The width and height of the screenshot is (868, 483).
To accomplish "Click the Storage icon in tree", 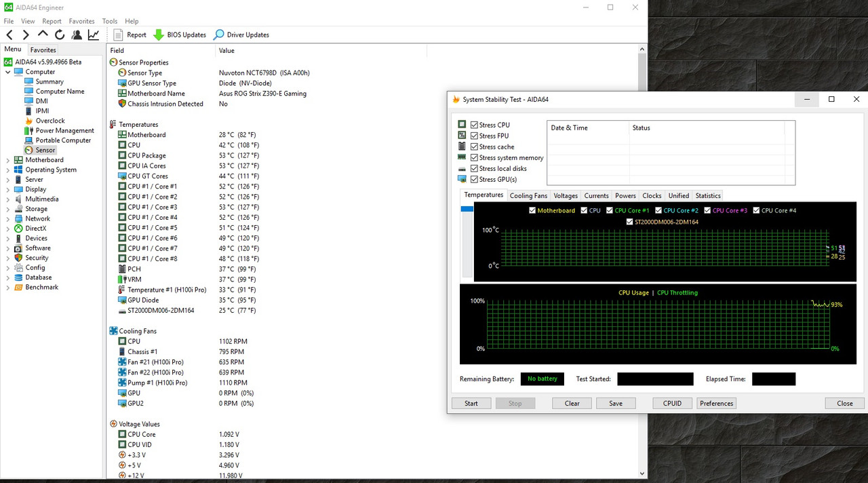I will click(x=18, y=209).
